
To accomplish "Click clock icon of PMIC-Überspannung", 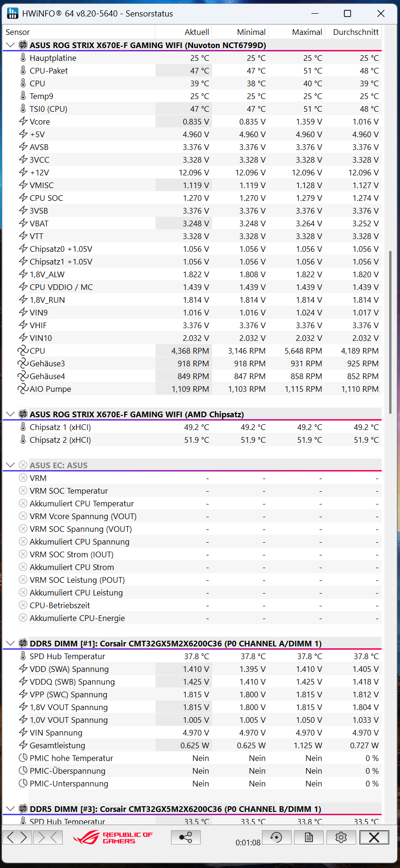I will [23, 770].
